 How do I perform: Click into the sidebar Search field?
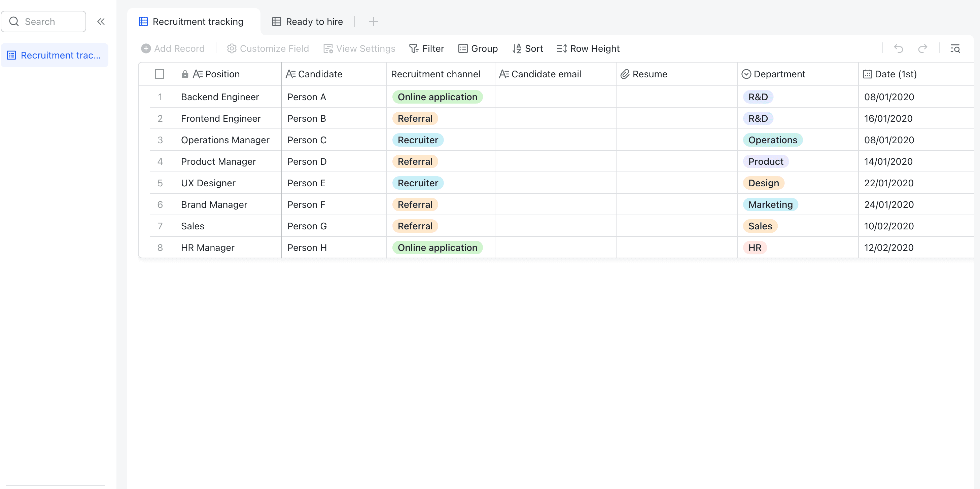(43, 22)
